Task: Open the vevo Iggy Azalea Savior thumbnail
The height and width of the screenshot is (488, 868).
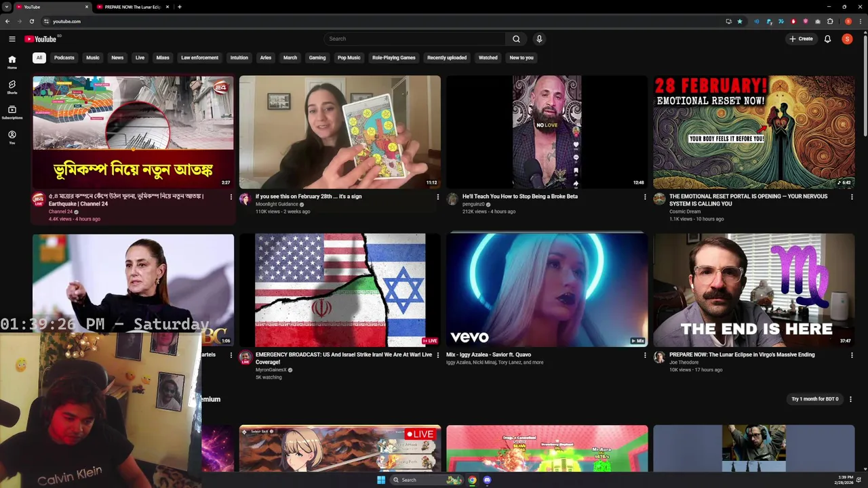Action: click(547, 290)
